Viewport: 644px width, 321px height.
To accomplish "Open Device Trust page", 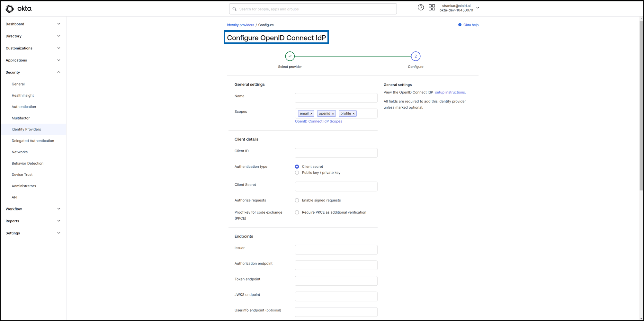I will (x=22, y=174).
